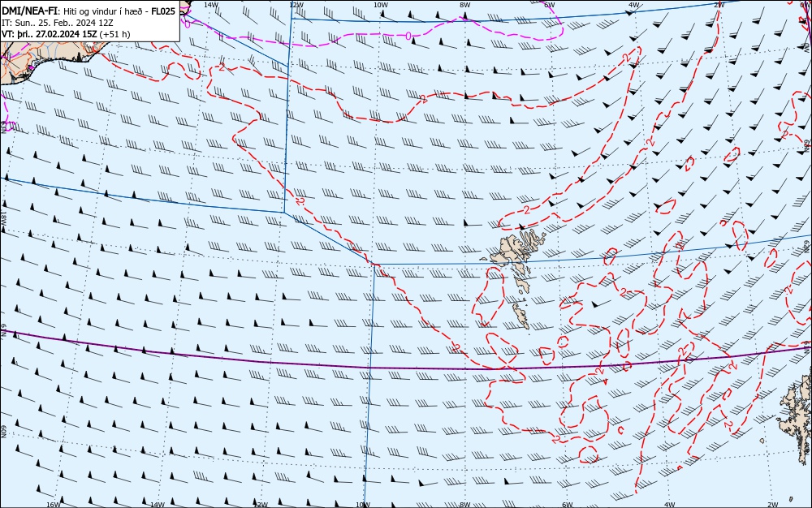Click the '0' label on the magenta dashed isotherm
Screen dimensions: 812x508
tap(408, 37)
